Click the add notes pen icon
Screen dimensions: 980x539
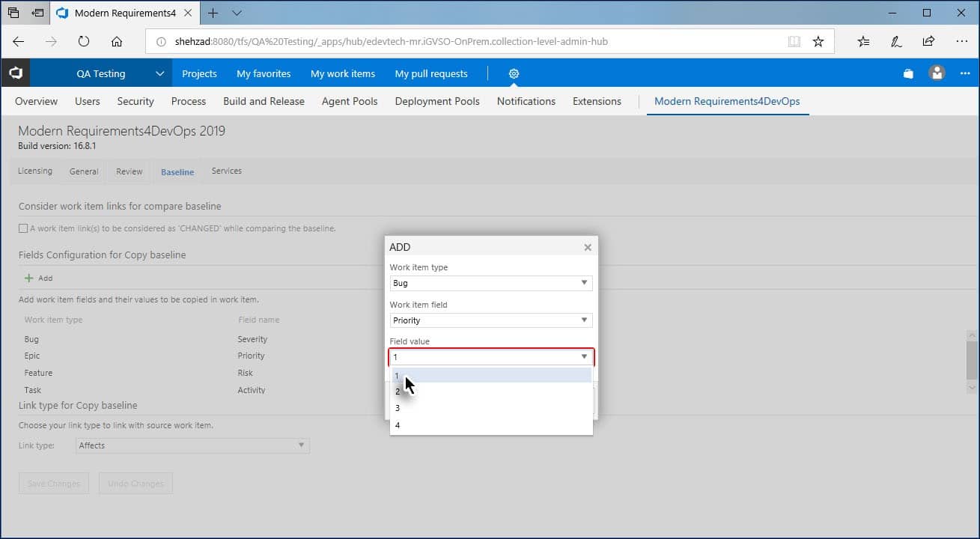[x=896, y=42]
